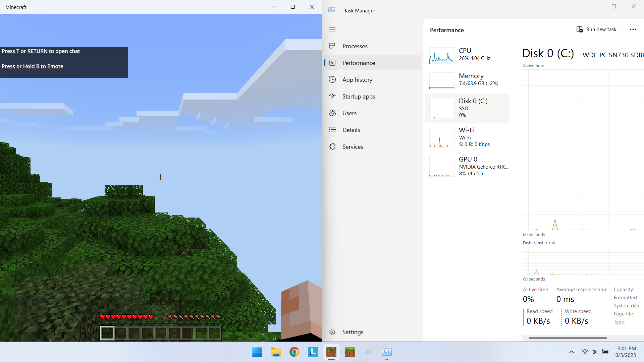The width and height of the screenshot is (644, 362).
Task: Toggle the Task Manager hamburger navigation menu
Action: tap(332, 29)
